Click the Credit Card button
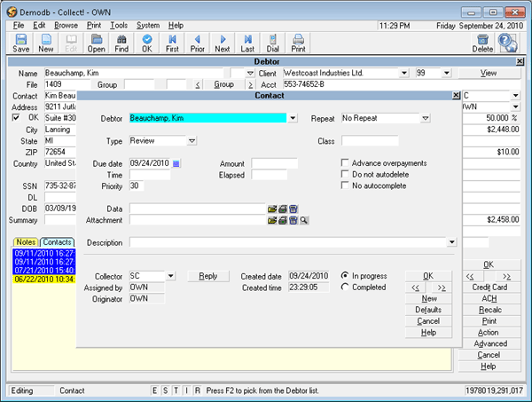Screen dimensions: 532x402 click(x=489, y=288)
